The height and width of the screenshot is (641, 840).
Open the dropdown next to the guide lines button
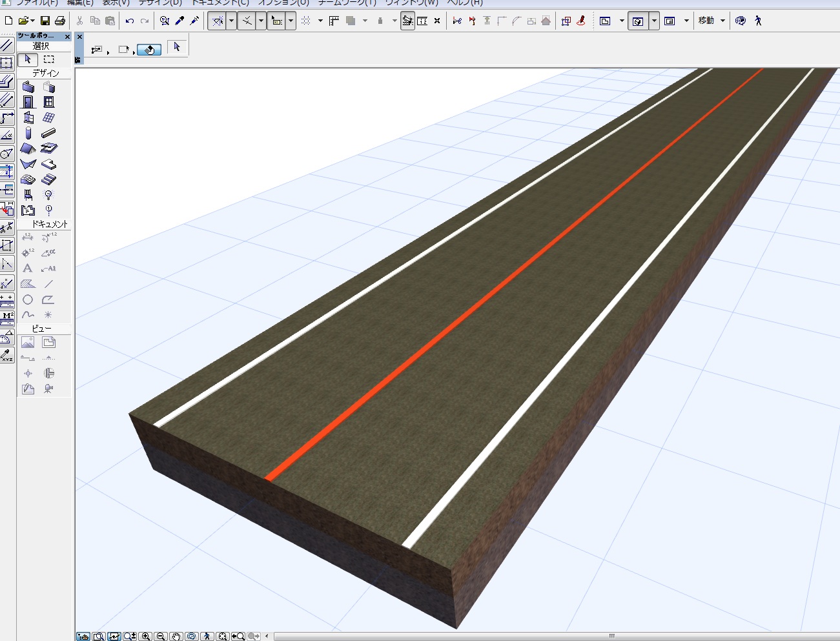click(x=231, y=21)
